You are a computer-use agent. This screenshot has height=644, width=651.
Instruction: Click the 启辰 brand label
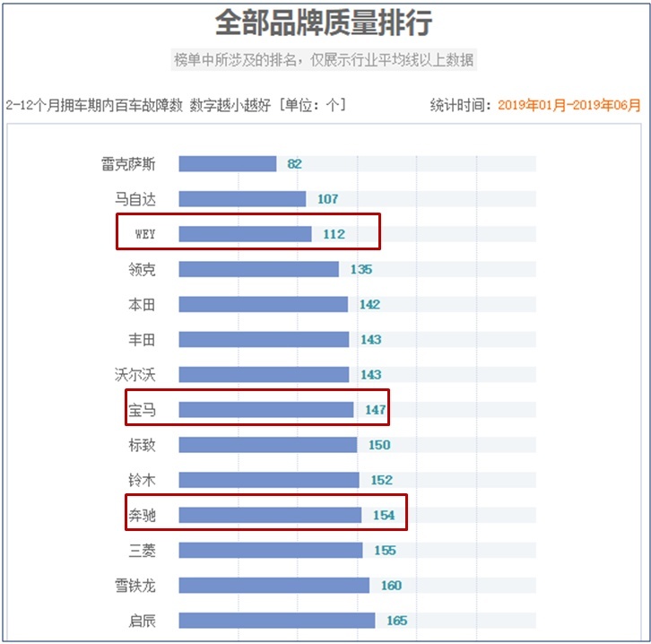click(142, 621)
